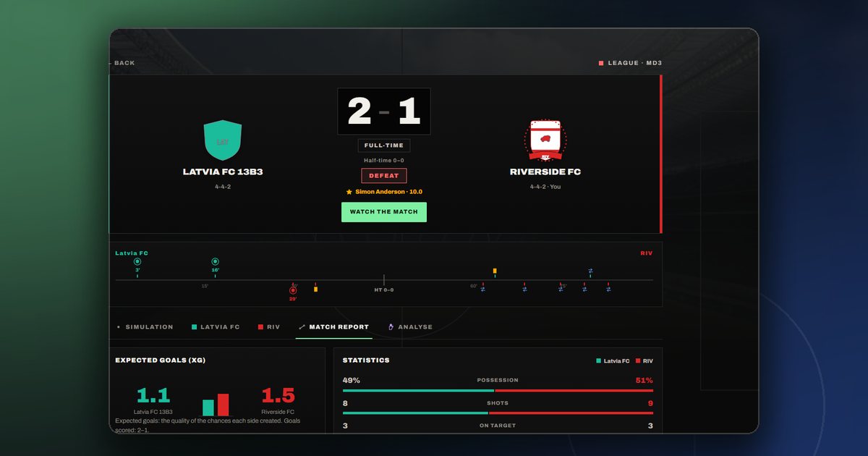Switch to the Latvia FC tab
Screen dimensions: 868x456
pos(216,327)
